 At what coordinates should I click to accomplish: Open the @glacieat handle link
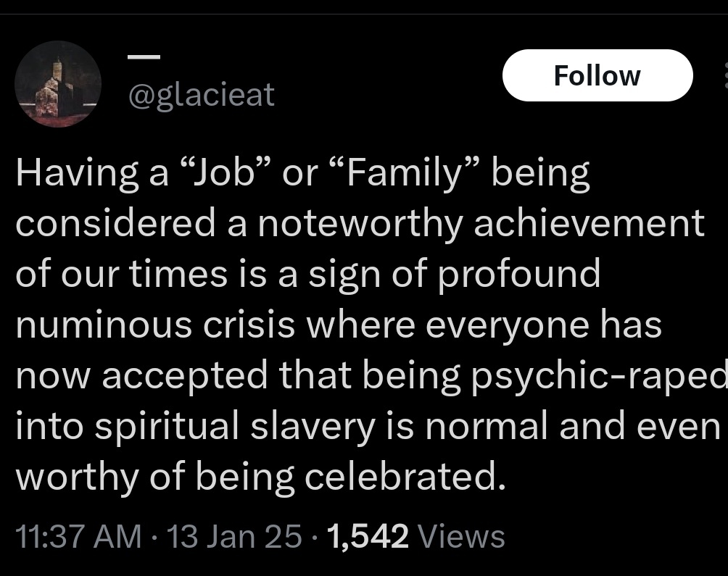click(202, 94)
